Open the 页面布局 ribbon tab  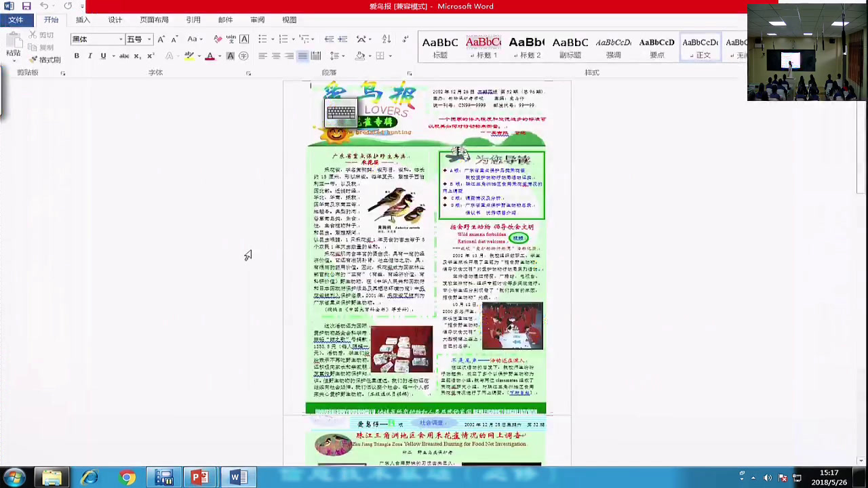pos(154,20)
